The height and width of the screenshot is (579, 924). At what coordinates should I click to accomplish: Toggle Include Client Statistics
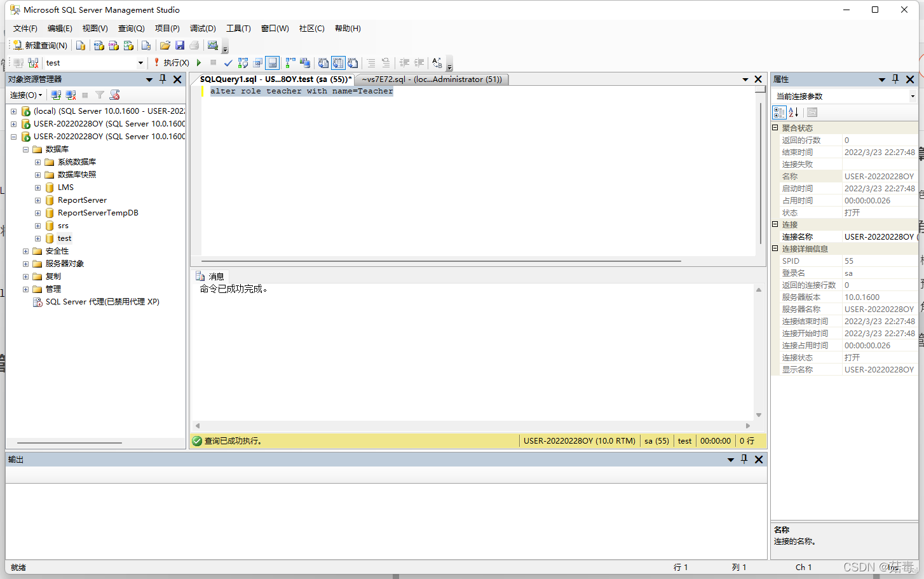(x=305, y=63)
